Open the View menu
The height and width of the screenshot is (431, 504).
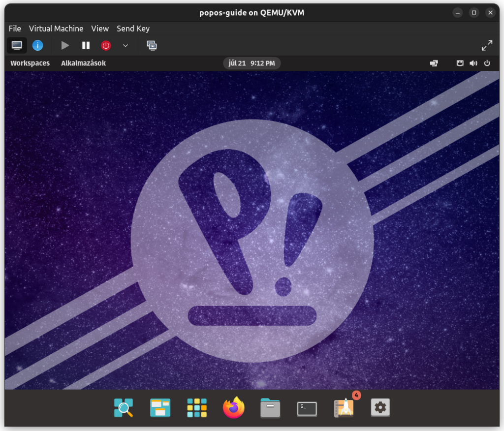click(99, 29)
